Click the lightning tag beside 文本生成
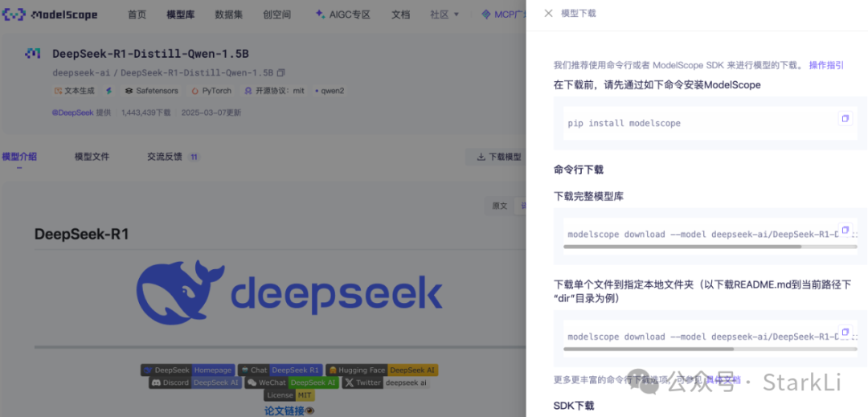 [109, 91]
